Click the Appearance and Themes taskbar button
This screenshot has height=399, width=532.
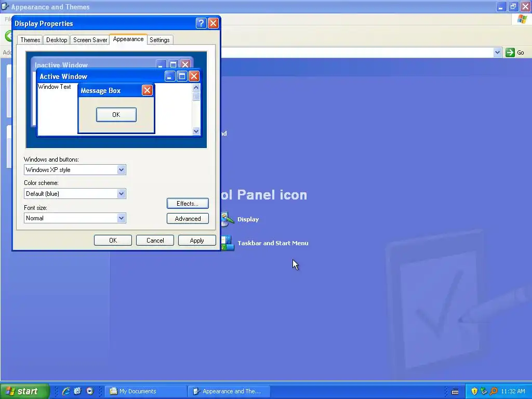pos(229,391)
